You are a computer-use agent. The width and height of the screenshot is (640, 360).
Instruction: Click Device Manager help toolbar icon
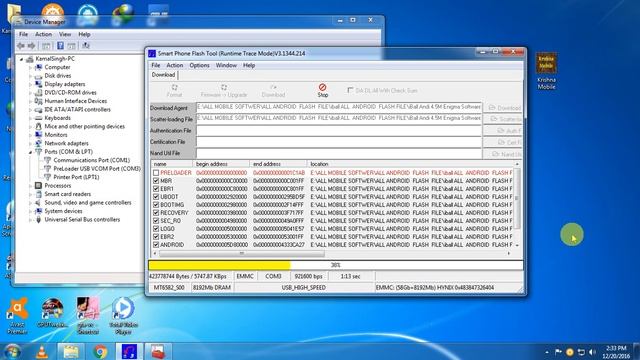[x=60, y=46]
